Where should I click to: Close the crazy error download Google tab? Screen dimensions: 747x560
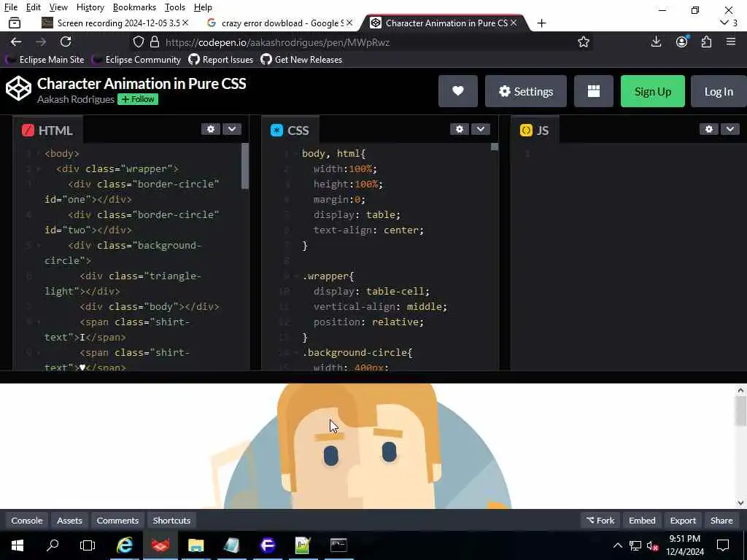pos(349,23)
